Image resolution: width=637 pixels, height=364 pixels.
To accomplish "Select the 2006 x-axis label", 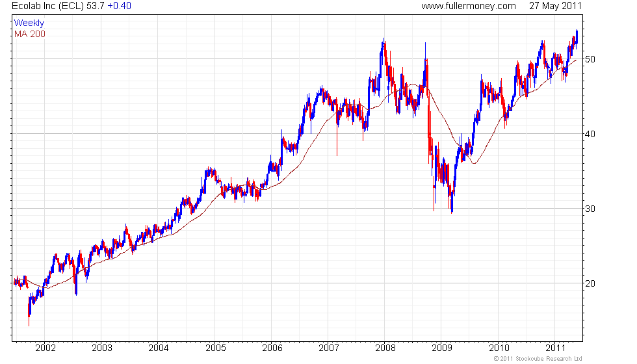I will [272, 348].
